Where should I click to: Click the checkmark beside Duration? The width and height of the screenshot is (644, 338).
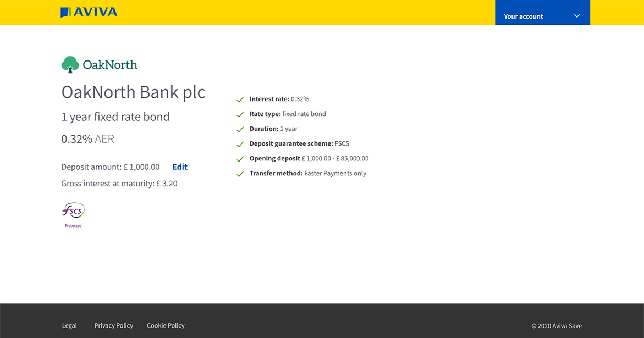coord(240,129)
